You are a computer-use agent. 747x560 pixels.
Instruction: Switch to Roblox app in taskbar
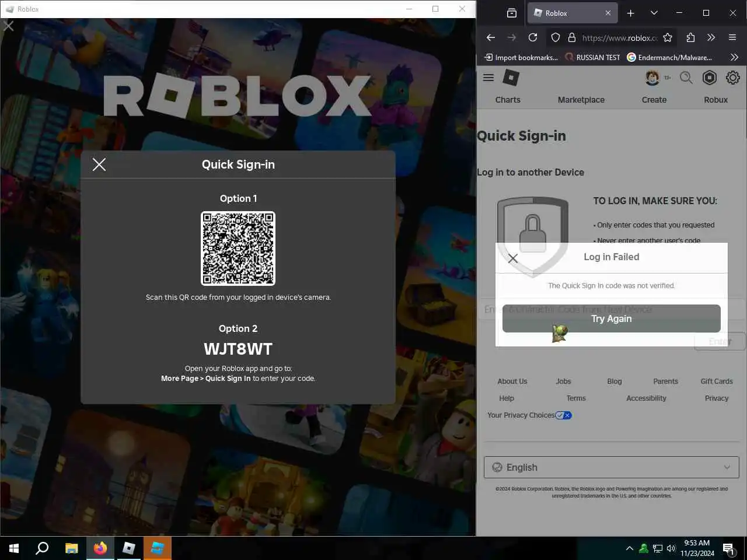(129, 548)
